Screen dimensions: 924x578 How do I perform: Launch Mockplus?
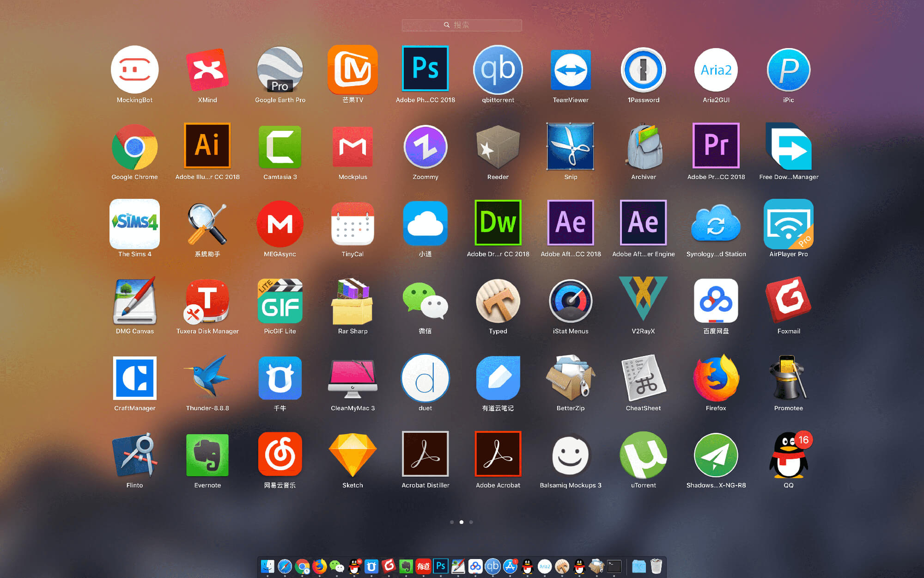353,147
